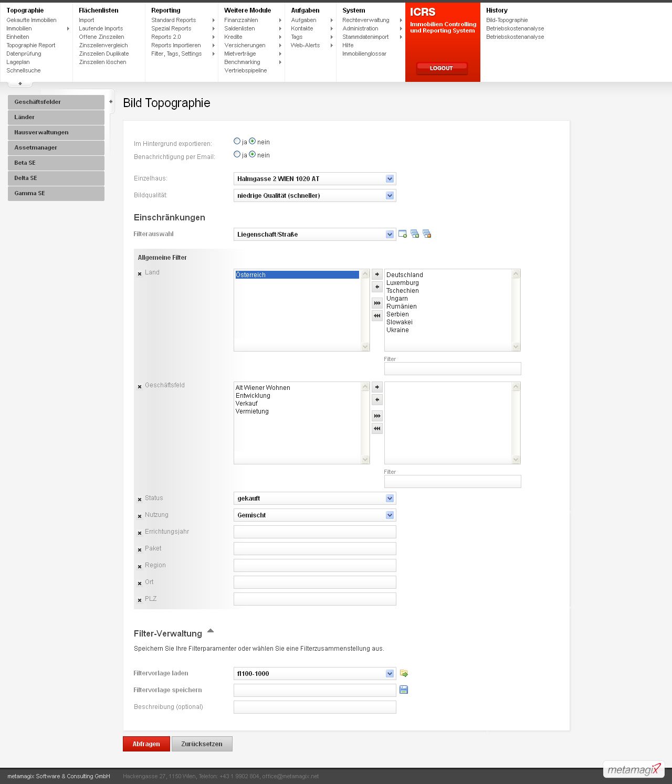Collapse the Filter-Verwaltung section with the triangle
Image resolution: width=672 pixels, height=784 pixels.
(211, 631)
